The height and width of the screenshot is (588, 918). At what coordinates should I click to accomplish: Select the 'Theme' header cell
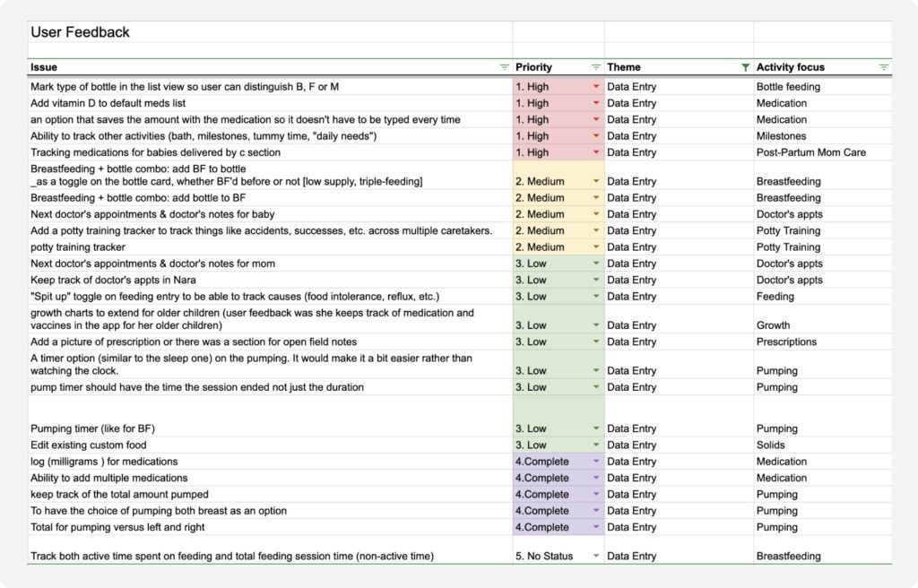[680, 67]
